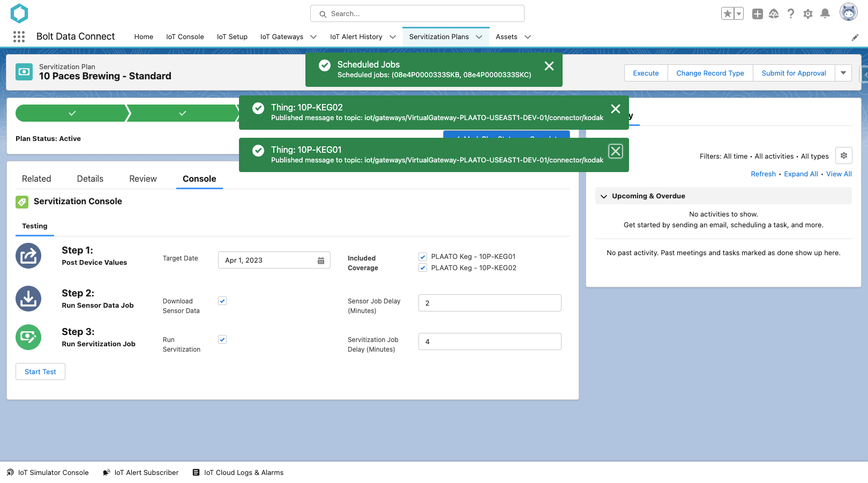Click Submit for Approval
Screen dimensions: 868x483
(x=794, y=73)
